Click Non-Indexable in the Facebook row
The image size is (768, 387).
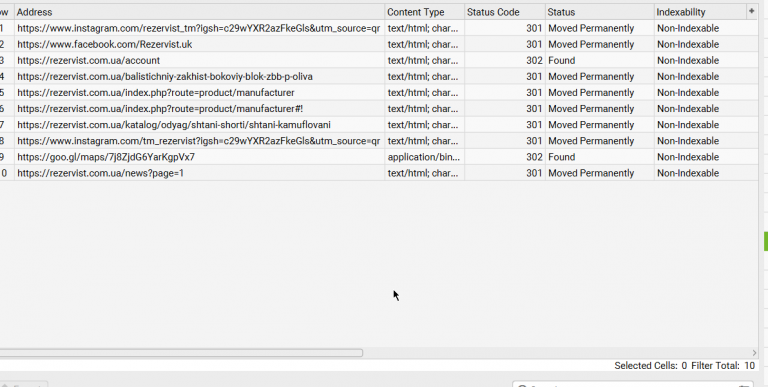coord(706,45)
